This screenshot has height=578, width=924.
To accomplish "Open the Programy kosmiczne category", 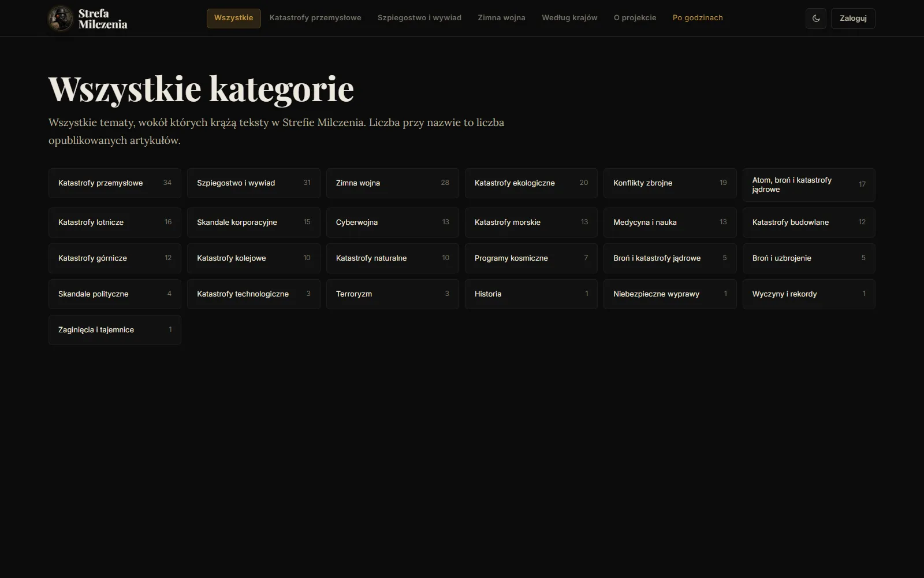I will coord(531,258).
